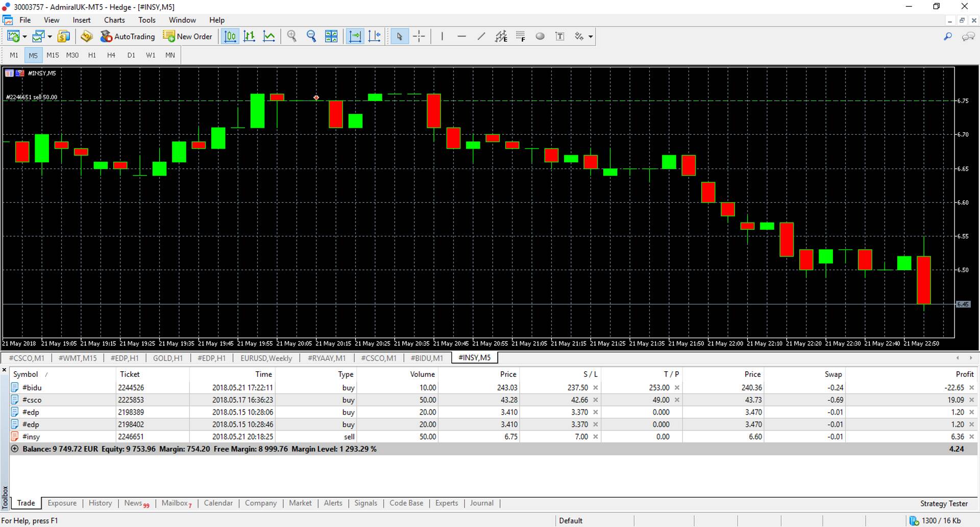This screenshot has height=527, width=980.
Task: Select the draw trendline tool
Action: coord(481,36)
